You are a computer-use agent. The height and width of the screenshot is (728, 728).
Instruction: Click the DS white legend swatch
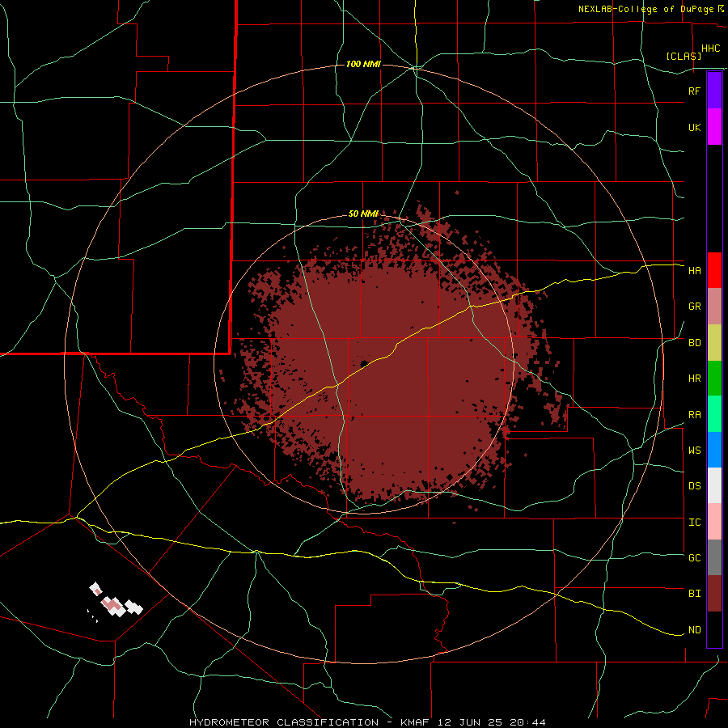click(714, 485)
